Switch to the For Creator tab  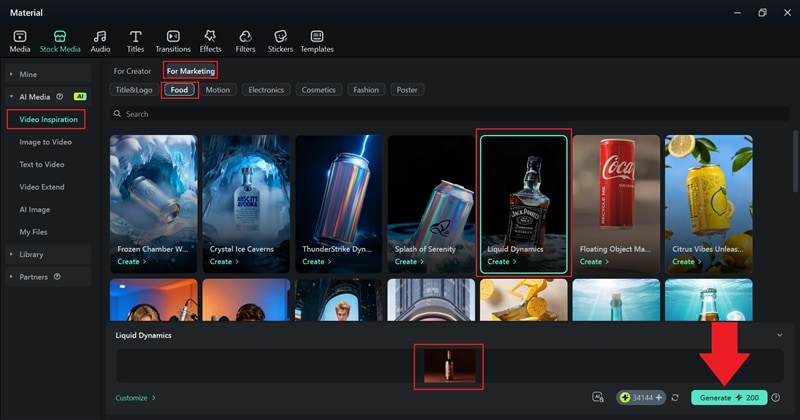pyautogui.click(x=132, y=71)
